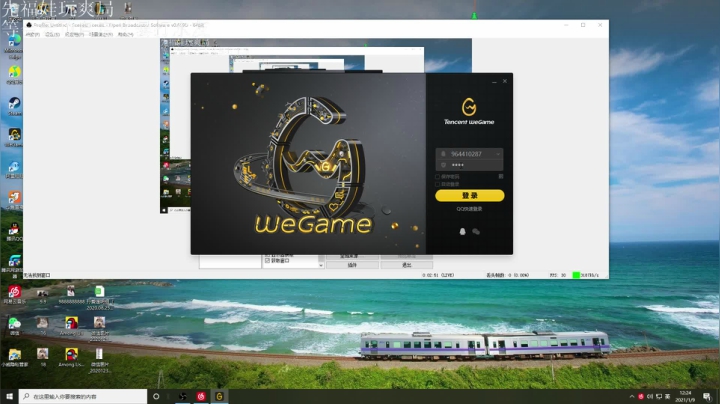Open the notification center icon
The width and height of the screenshot is (720, 404).
point(707,396)
